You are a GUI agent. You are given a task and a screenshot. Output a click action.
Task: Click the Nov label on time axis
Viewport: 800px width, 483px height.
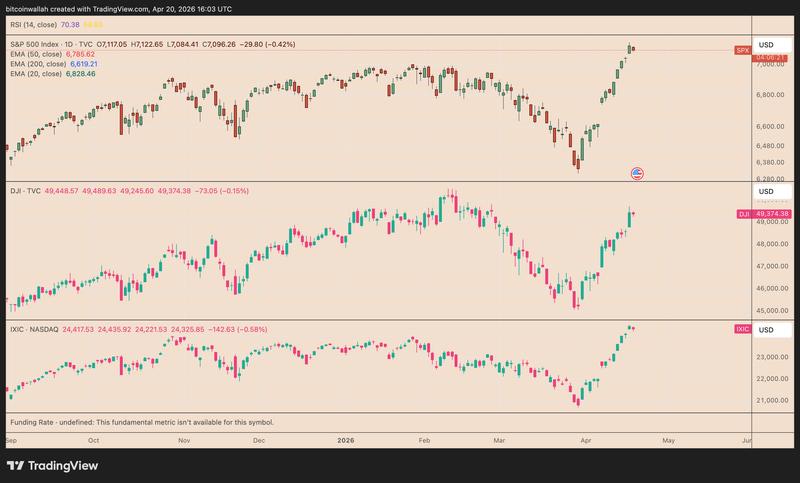[184, 440]
